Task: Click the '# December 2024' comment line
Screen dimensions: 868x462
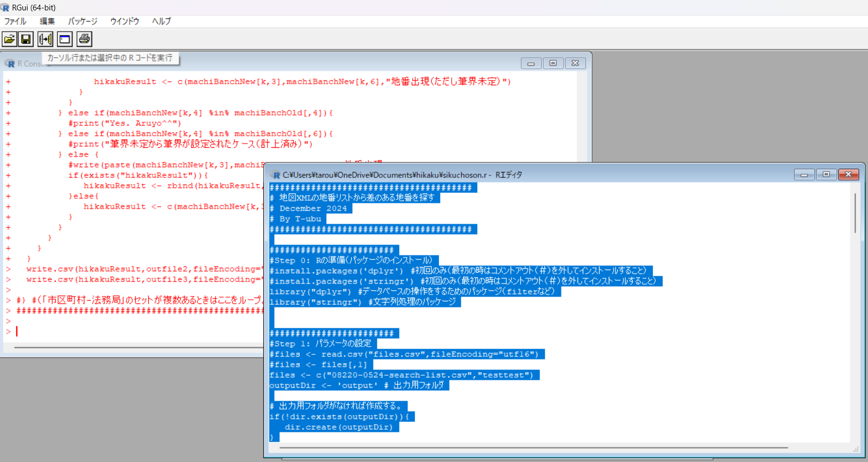Action: point(311,209)
